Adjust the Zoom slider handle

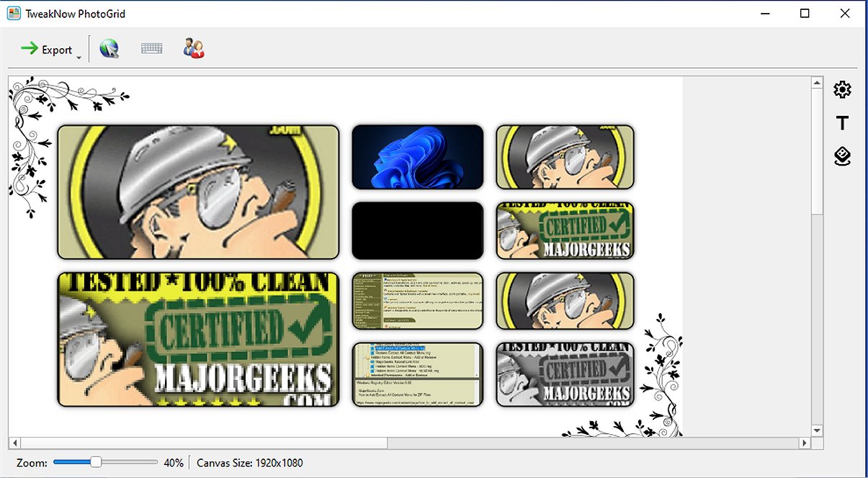(96, 462)
